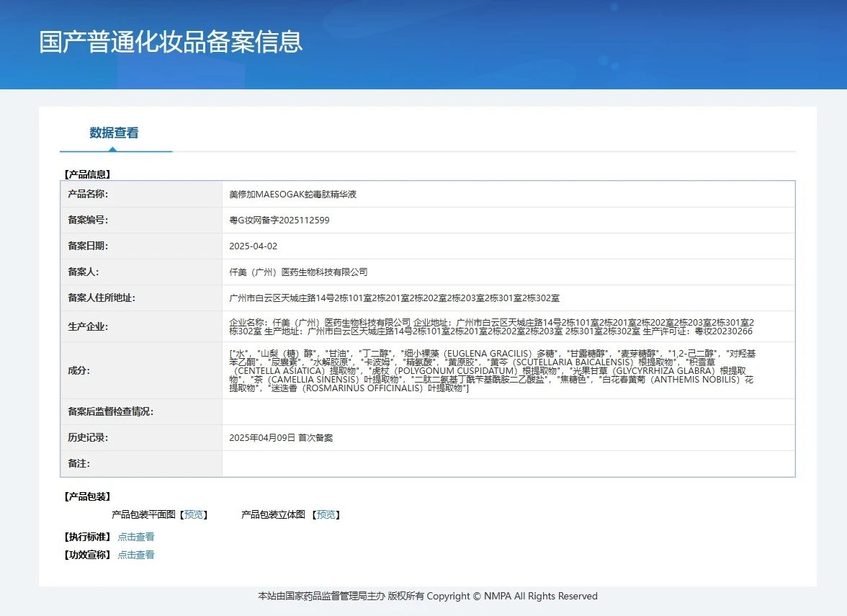
Task: Click the 生产企业: label
Action: point(88,326)
